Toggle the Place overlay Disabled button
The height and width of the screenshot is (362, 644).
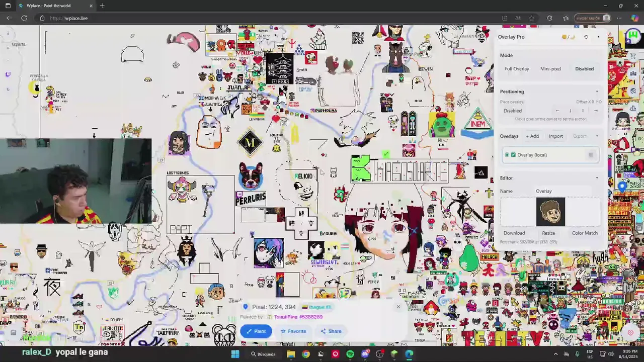(x=513, y=111)
